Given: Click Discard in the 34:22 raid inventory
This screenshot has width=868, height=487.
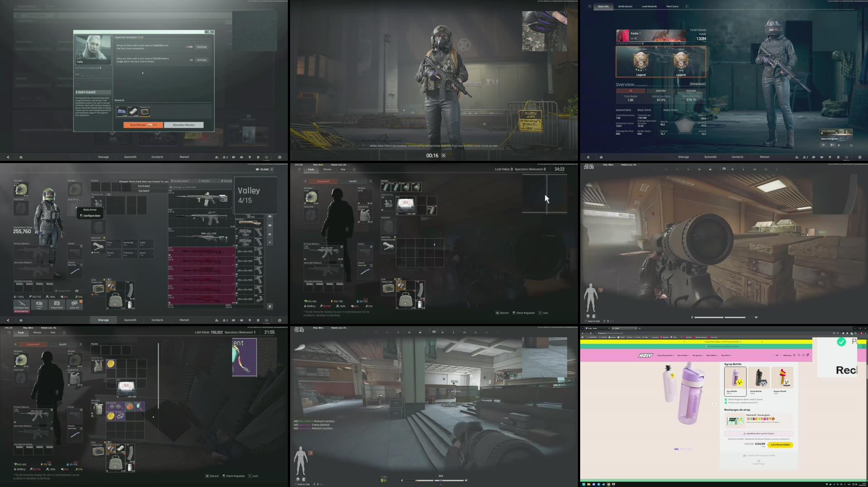Looking at the screenshot, I should point(502,313).
